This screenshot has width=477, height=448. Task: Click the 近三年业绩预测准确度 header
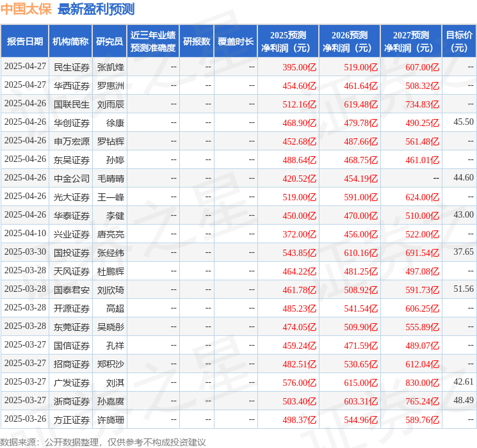point(153,42)
